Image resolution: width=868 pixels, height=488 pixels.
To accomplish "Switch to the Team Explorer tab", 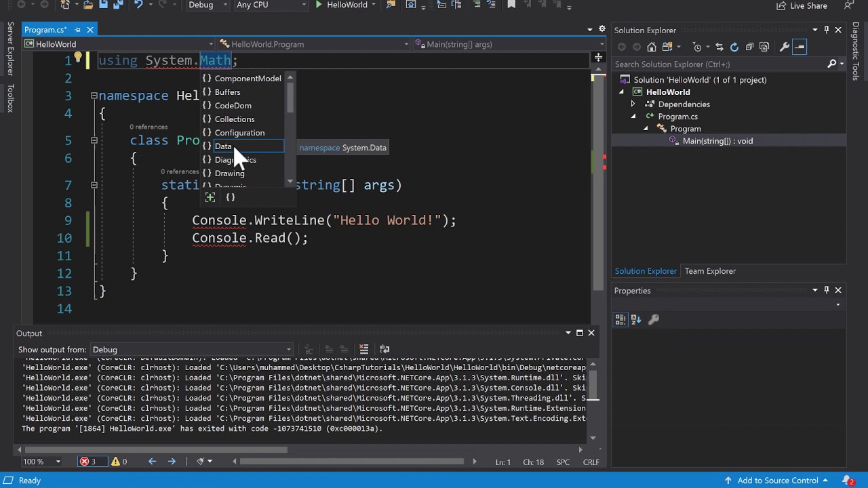I will [710, 271].
